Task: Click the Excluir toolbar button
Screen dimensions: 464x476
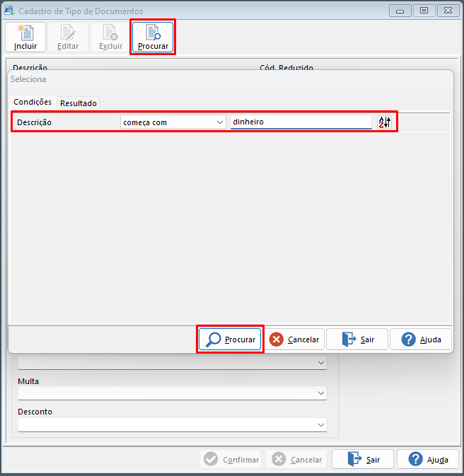Action: pos(110,37)
